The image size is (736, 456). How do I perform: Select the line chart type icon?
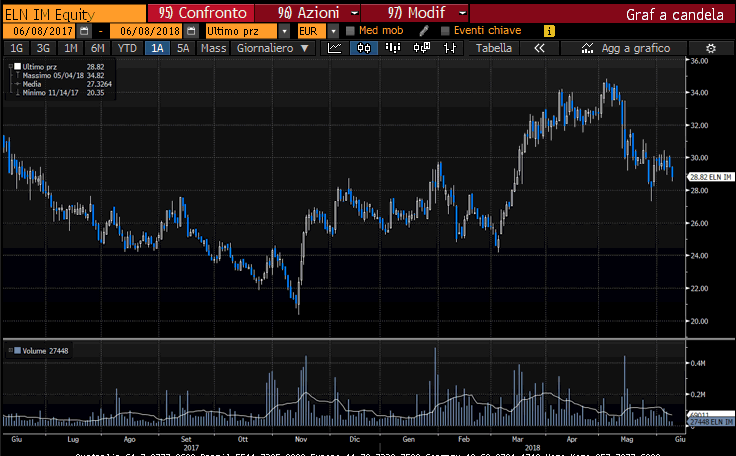[334, 48]
